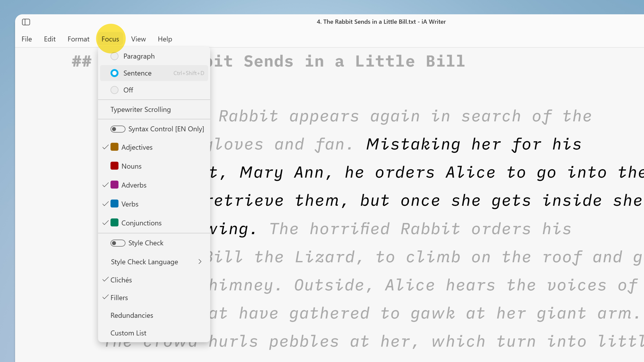Viewport: 644px width, 362px height.
Task: Open the Focus menu
Action: coord(110,39)
